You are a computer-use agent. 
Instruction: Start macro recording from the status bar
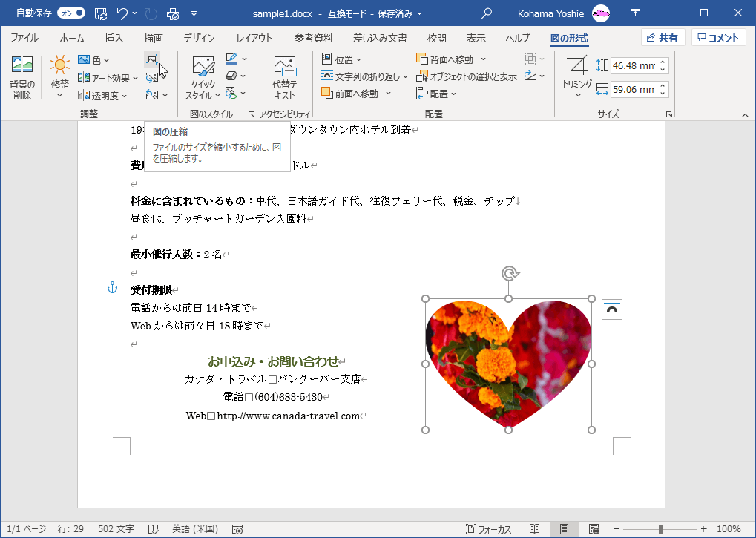click(x=237, y=528)
